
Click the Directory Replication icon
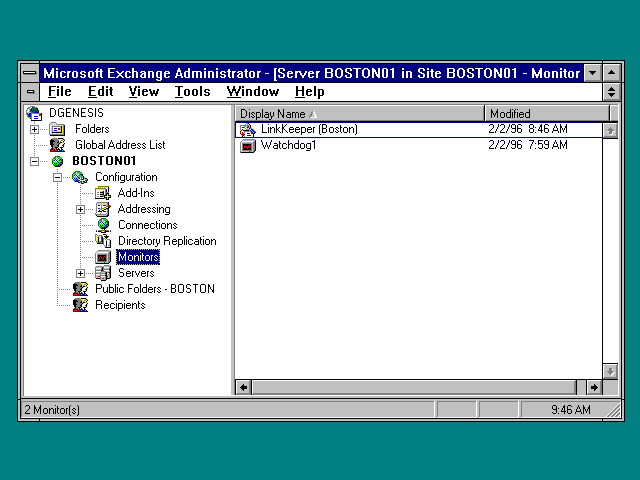click(x=103, y=241)
